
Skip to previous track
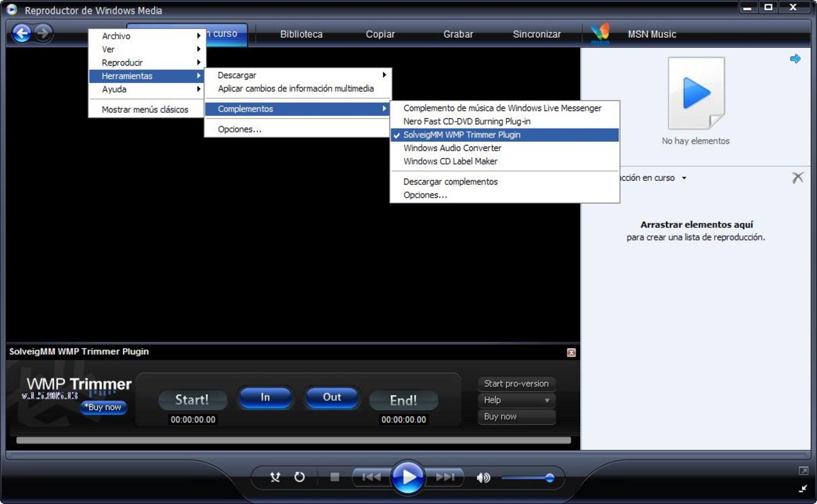point(371,478)
